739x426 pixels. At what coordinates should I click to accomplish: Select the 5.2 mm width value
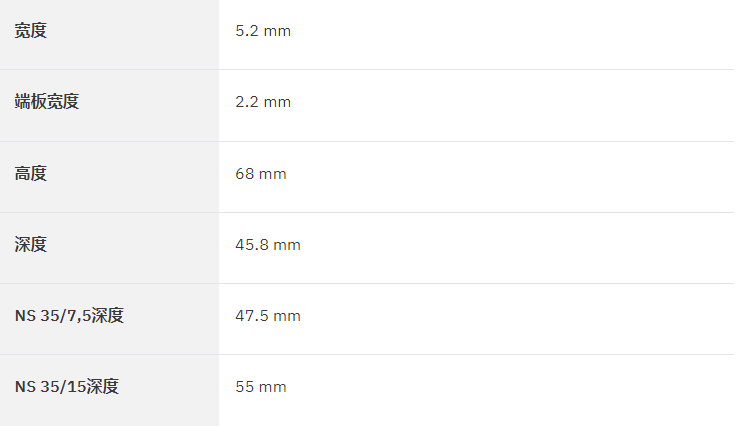point(263,31)
